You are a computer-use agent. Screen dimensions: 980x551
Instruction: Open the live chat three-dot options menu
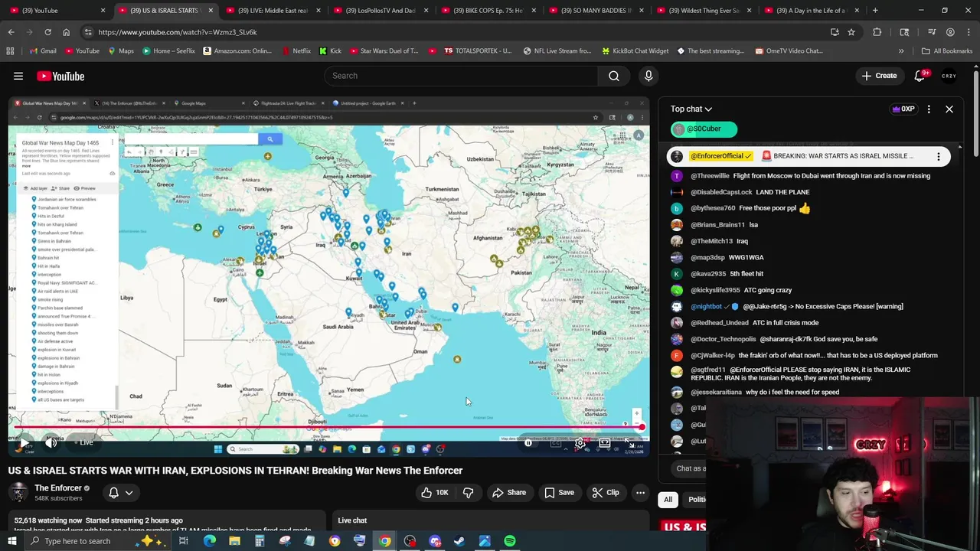(929, 109)
